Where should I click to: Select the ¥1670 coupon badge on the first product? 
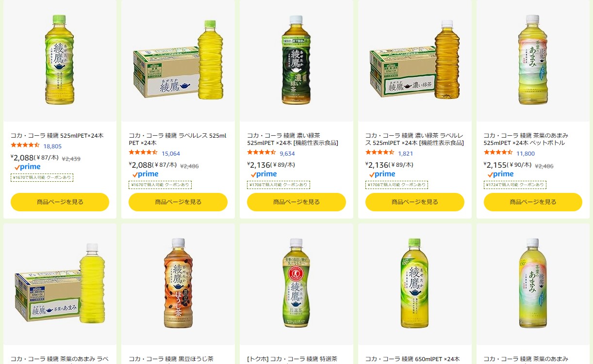[42, 178]
